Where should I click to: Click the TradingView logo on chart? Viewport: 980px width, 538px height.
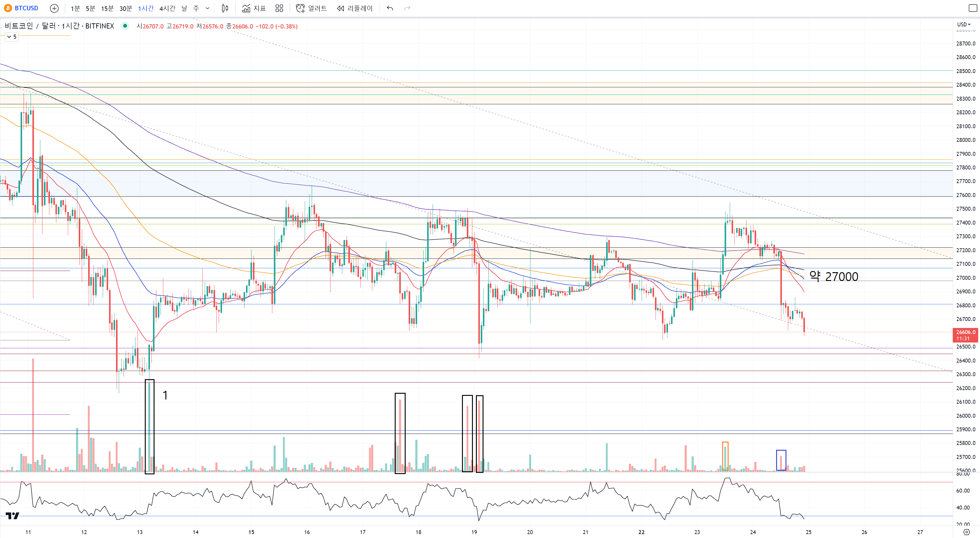pos(12,516)
